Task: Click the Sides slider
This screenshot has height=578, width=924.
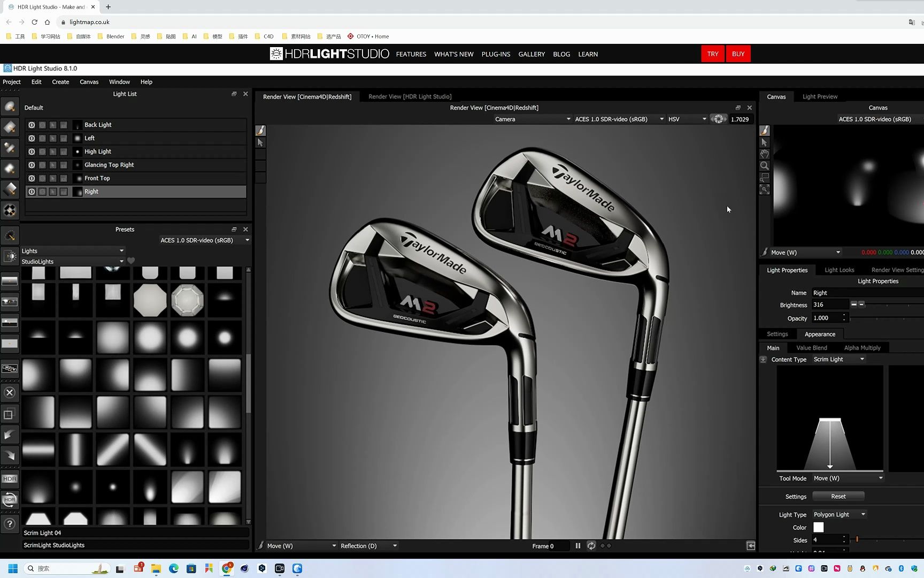Action: click(887, 540)
